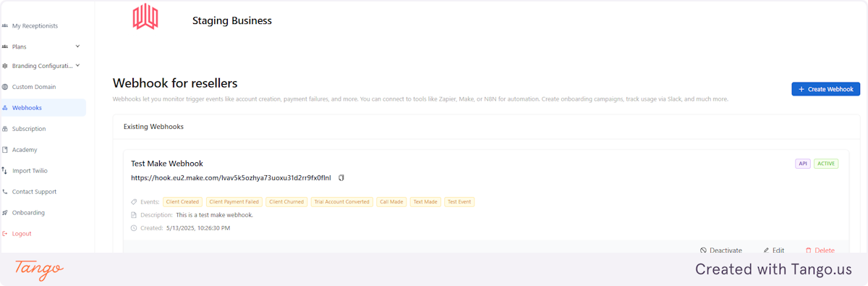Delete the Test Make Webhook
This screenshot has width=868, height=286.
pos(820,251)
